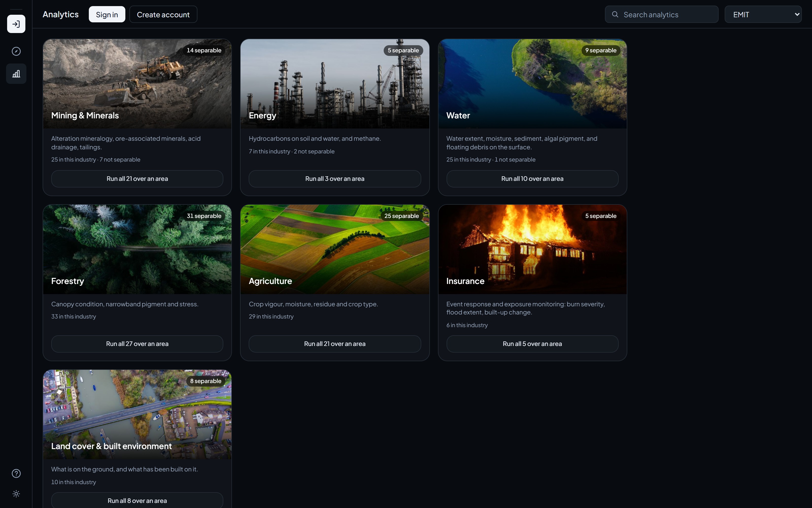The width and height of the screenshot is (812, 508).
Task: Click Run all 21 under Mining & Minerals
Action: click(x=137, y=179)
